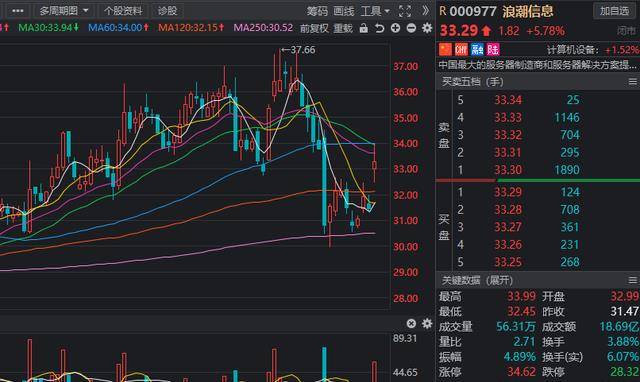Click the MA30:33.94 indicator label
The height and width of the screenshot is (382, 640).
[49, 28]
